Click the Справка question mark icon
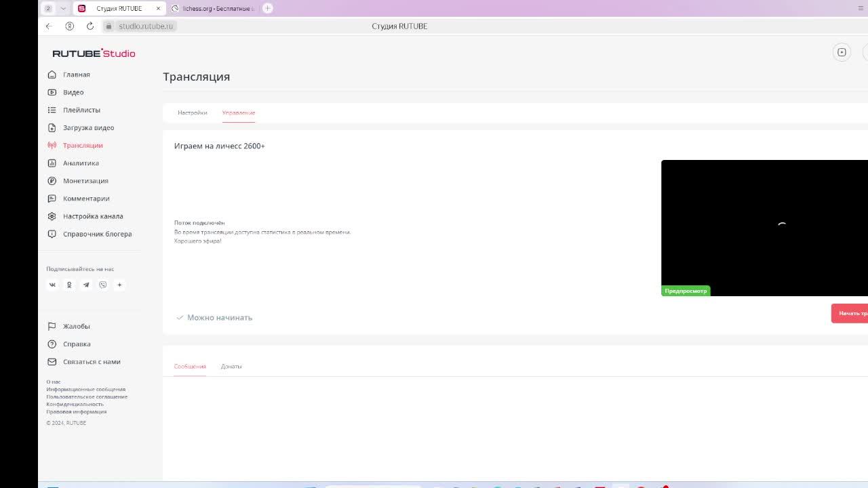 click(x=52, y=344)
